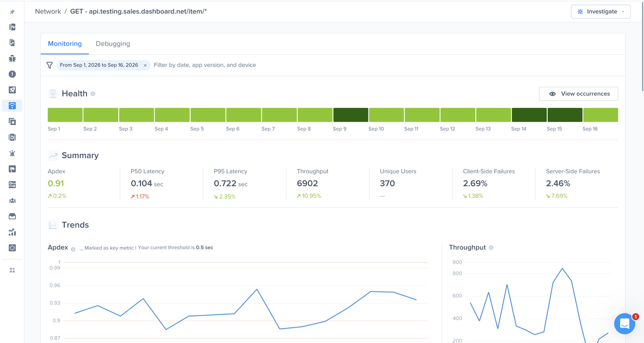The height and width of the screenshot is (343, 644).
Task: Select the Sep 16 health bar
Action: click(601, 115)
